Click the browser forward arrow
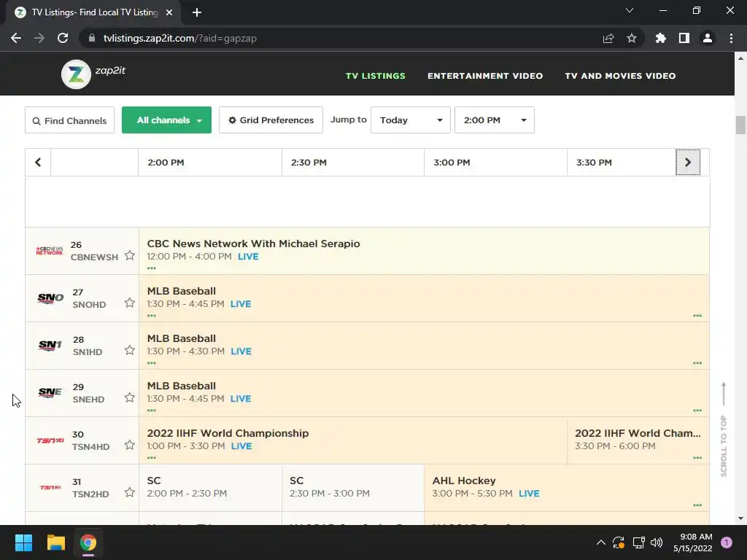This screenshot has width=747, height=560. (x=39, y=38)
